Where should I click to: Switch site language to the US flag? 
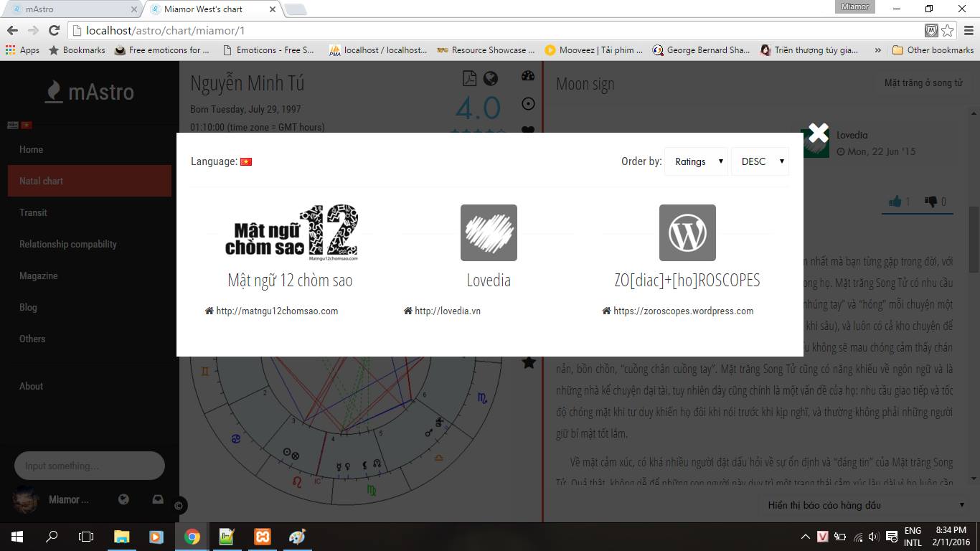pos(13,125)
